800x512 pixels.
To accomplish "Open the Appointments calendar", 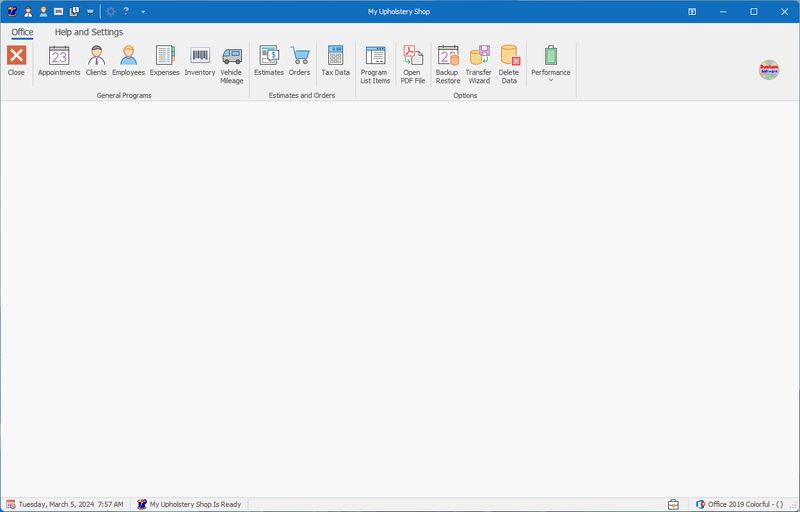I will [59, 61].
